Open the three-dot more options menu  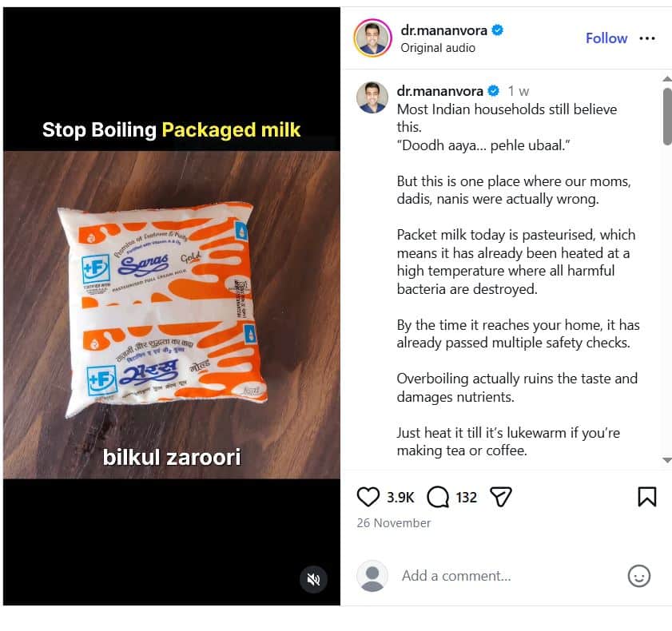click(x=647, y=38)
